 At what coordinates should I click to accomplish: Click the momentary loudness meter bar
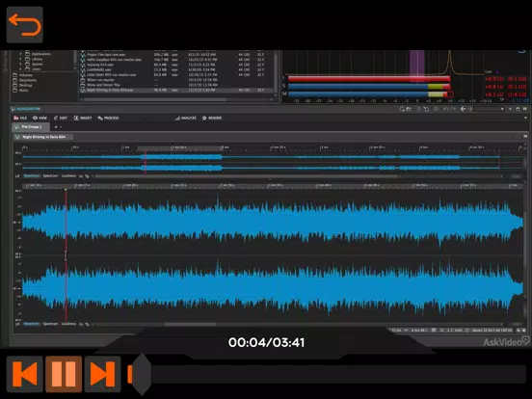(x=370, y=94)
